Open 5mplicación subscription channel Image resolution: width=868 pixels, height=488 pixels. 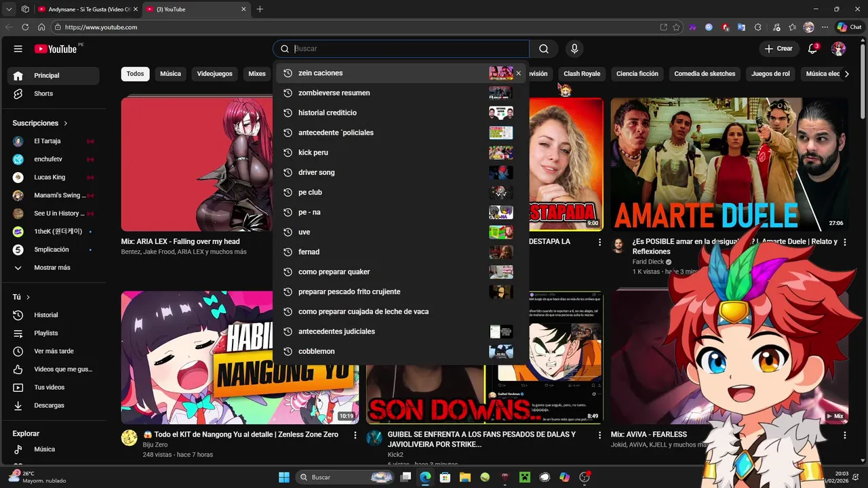(53, 249)
